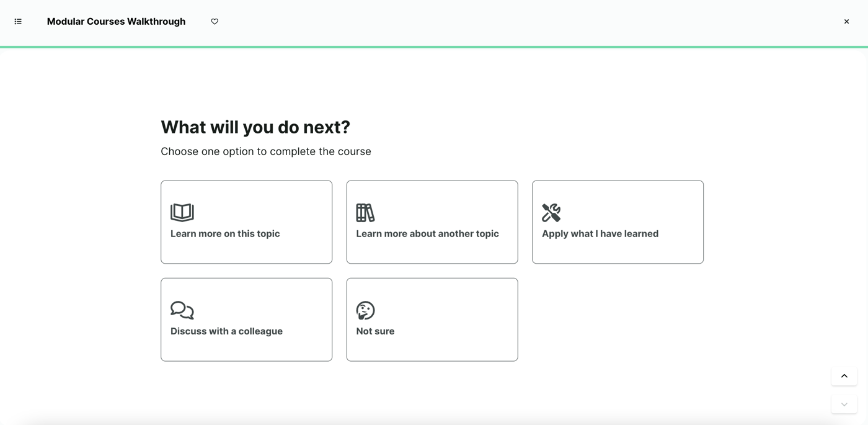Click the top header bar of the walkthrough
This screenshot has width=868, height=425.
pyautogui.click(x=434, y=21)
